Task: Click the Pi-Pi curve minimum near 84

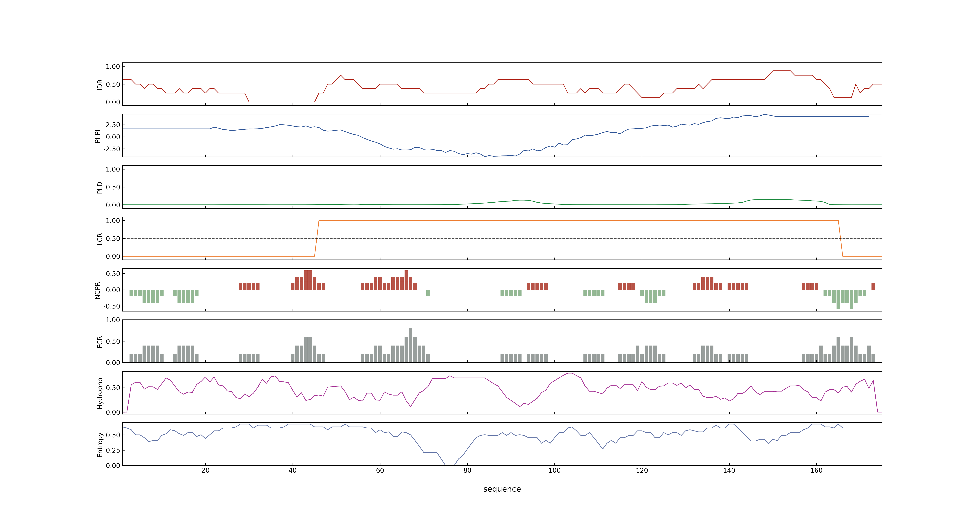Action: (485, 156)
